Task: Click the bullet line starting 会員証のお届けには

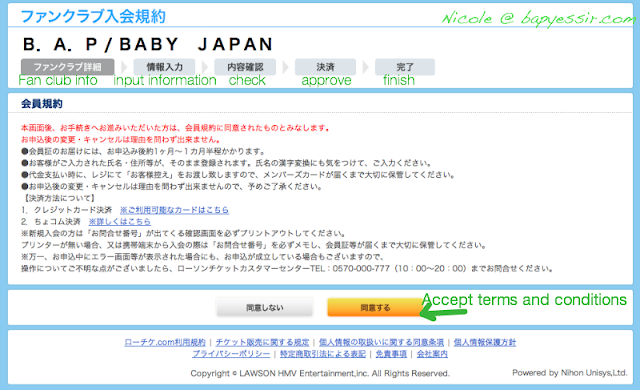Action: [143, 151]
